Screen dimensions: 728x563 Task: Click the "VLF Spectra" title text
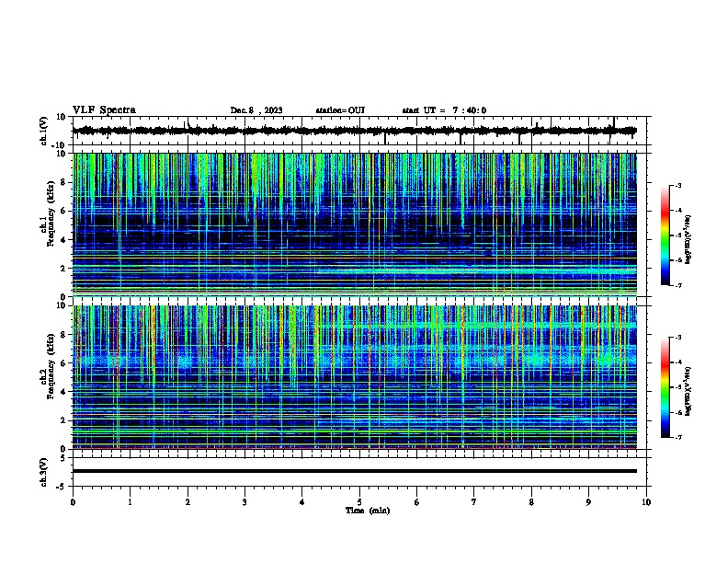104,110
